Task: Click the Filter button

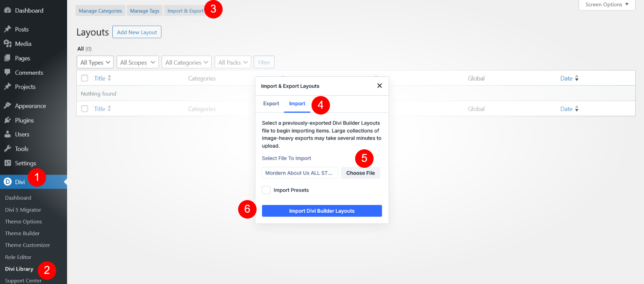Action: (x=264, y=62)
